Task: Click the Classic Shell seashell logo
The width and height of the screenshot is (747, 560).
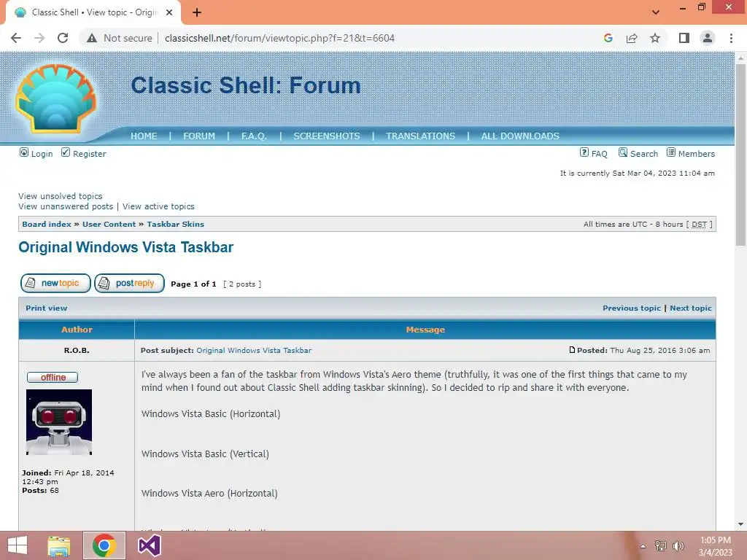Action: point(56,98)
